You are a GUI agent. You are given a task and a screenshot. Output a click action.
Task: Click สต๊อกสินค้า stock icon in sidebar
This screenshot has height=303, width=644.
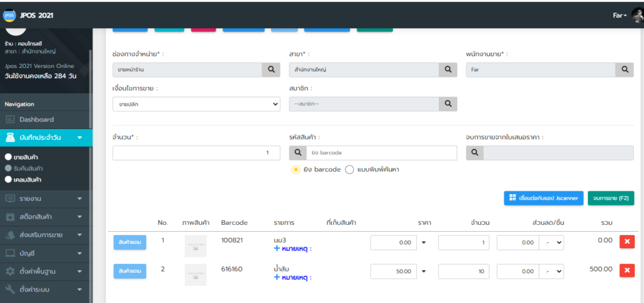10,217
